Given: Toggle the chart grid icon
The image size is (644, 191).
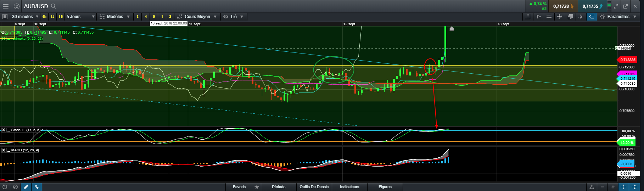Looking at the screenshot, I should pos(549,17).
